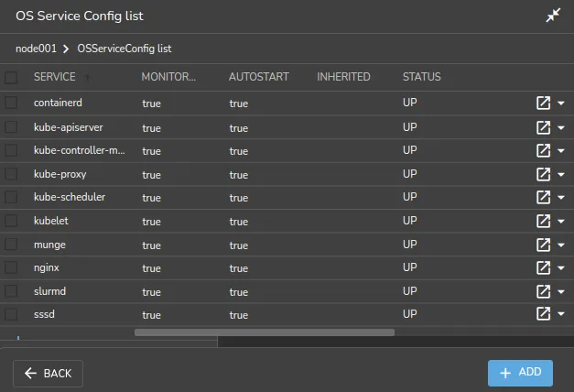Select the kube-scheduler service name
Viewport: 574px width, 392px height.
point(70,197)
